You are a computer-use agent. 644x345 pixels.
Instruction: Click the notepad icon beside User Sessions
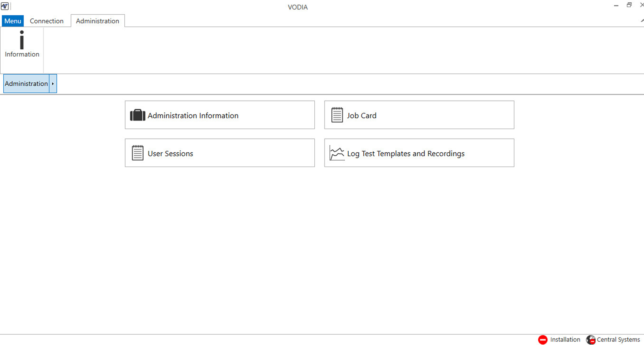pyautogui.click(x=137, y=153)
